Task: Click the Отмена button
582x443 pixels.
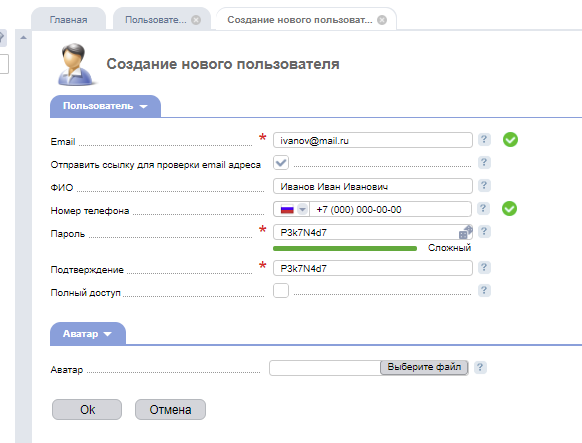Action: [x=170, y=410]
